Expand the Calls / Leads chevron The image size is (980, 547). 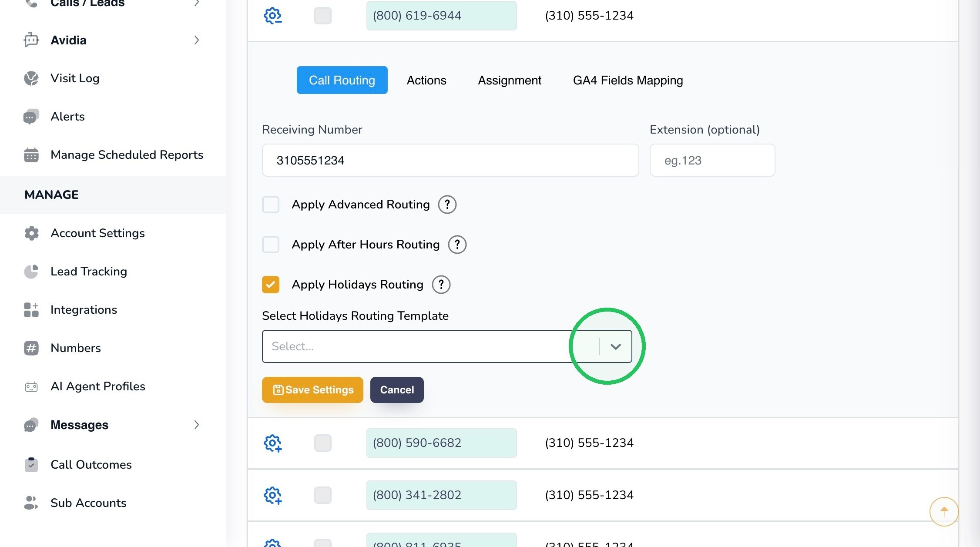click(x=197, y=3)
